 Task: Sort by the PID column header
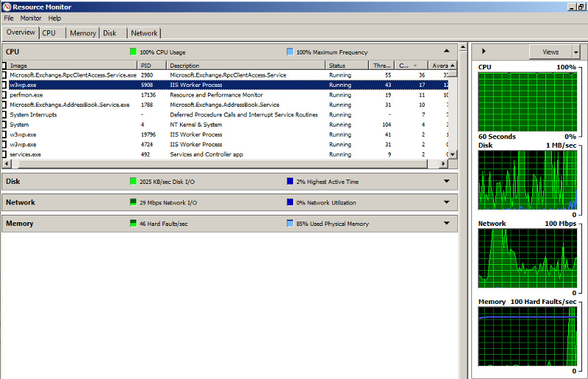click(x=152, y=65)
